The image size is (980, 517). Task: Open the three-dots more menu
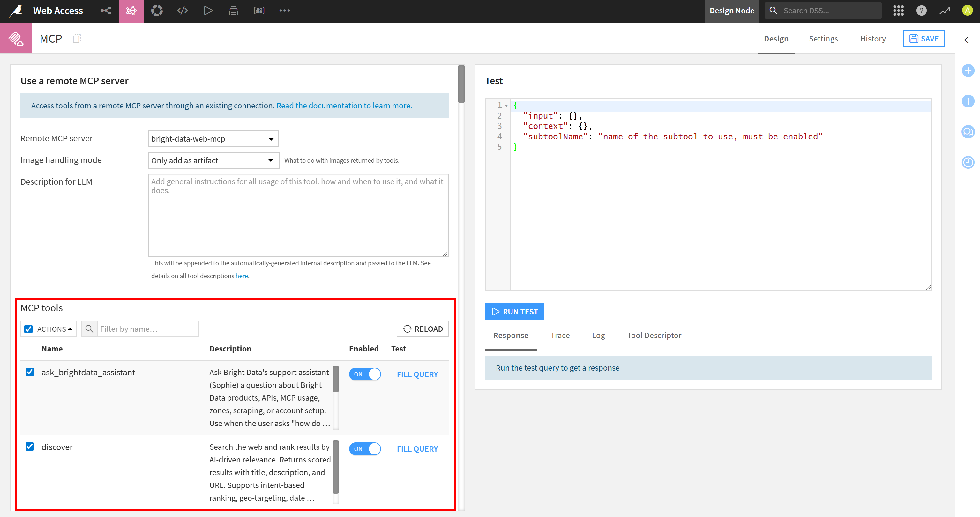(x=285, y=11)
